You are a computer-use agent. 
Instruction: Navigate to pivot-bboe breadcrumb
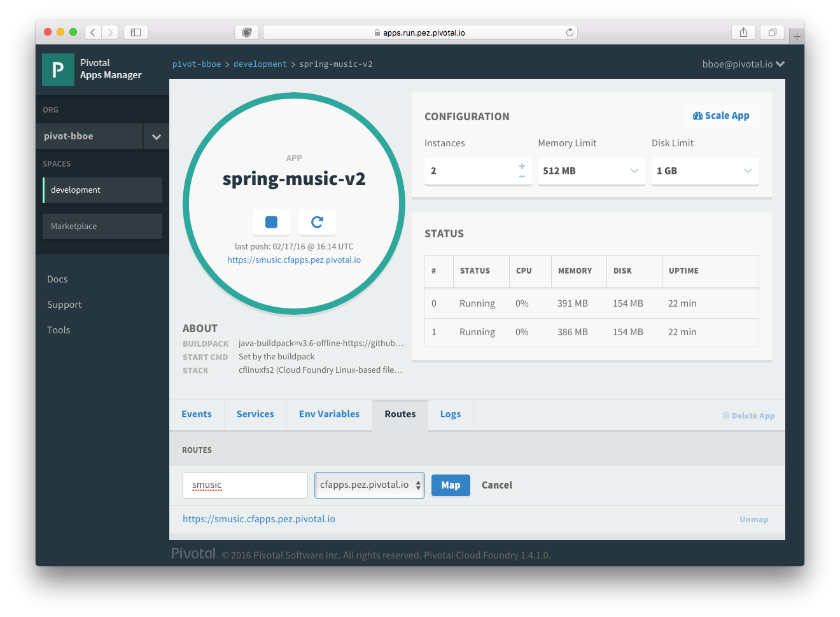(197, 64)
